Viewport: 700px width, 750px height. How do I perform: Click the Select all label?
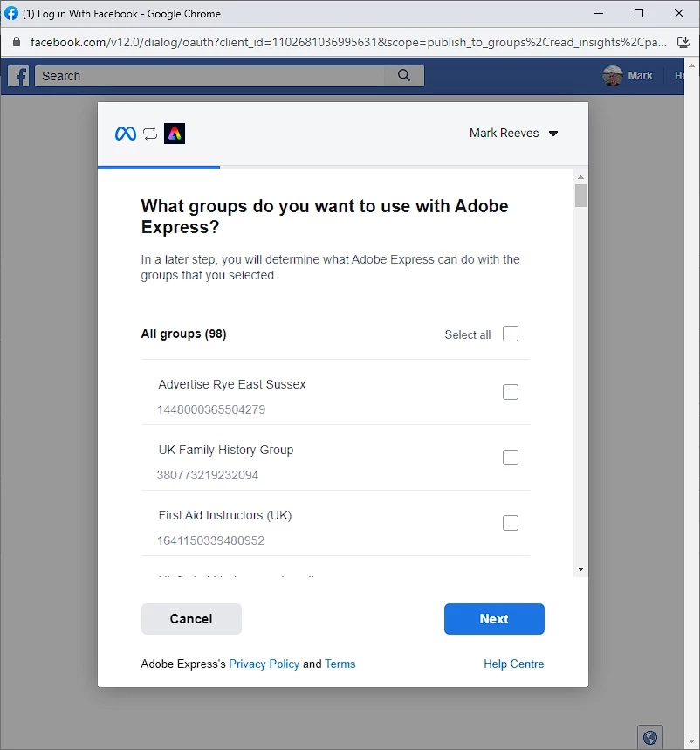tap(468, 334)
